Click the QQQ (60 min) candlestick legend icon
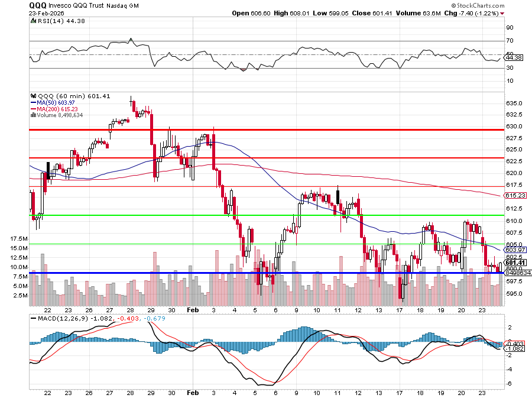The height and width of the screenshot is (398, 532). 33,96
